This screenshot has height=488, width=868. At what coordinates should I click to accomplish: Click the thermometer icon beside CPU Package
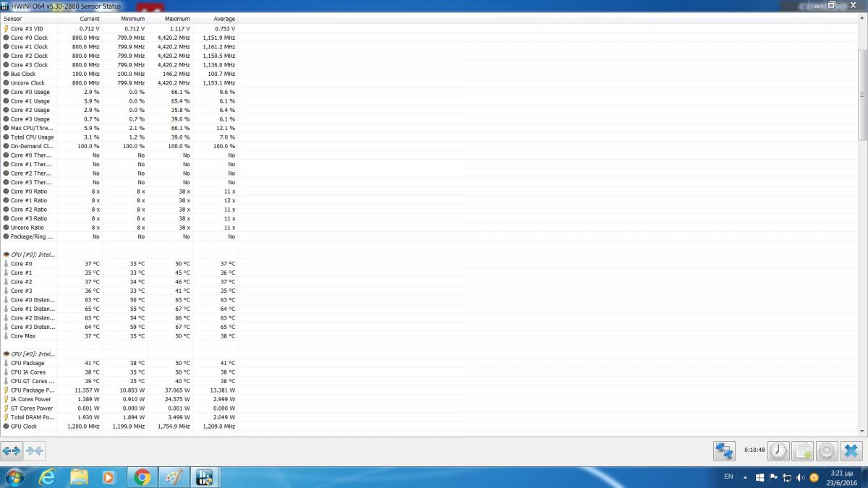point(6,363)
